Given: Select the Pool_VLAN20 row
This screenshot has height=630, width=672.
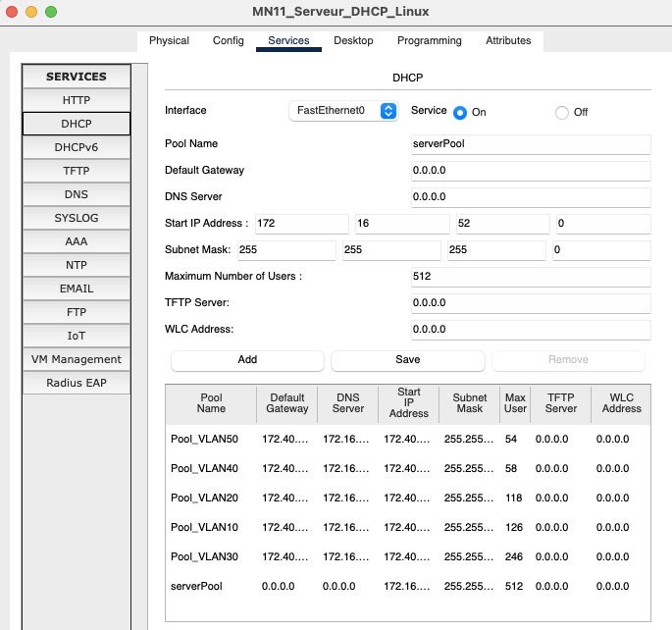Looking at the screenshot, I should (407, 499).
